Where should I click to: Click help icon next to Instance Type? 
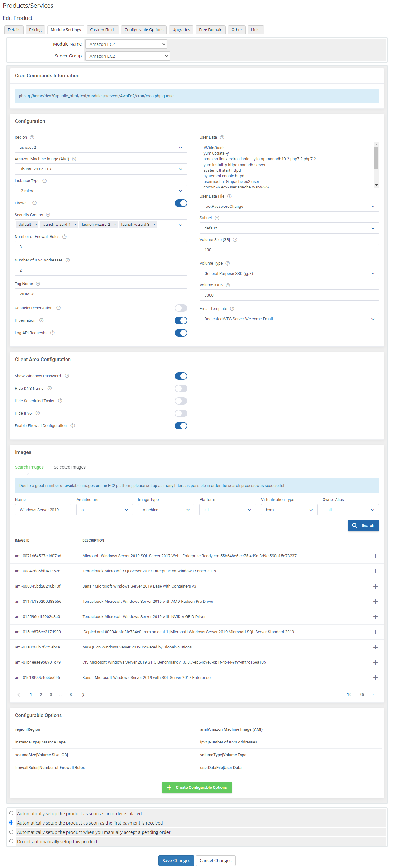coord(44,181)
